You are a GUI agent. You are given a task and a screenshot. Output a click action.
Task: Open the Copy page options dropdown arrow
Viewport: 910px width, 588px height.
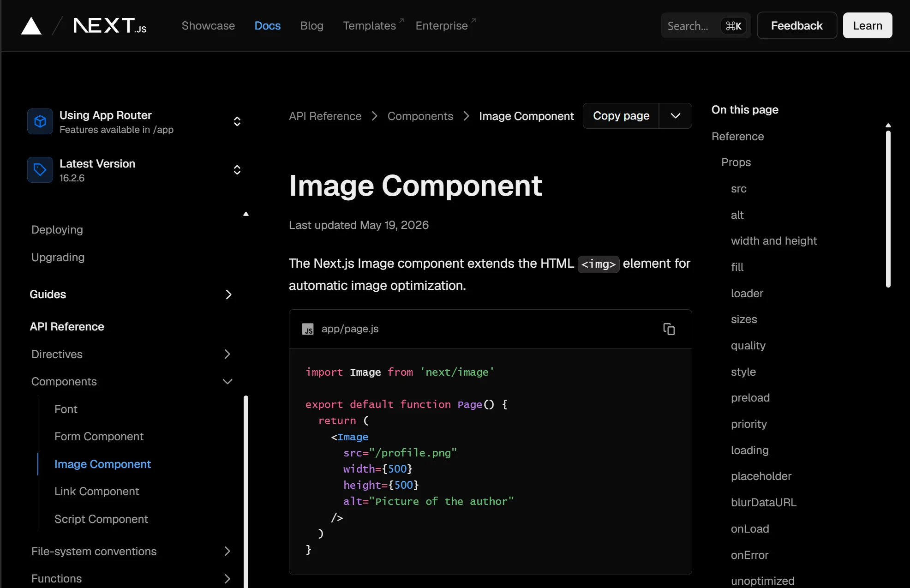675,116
